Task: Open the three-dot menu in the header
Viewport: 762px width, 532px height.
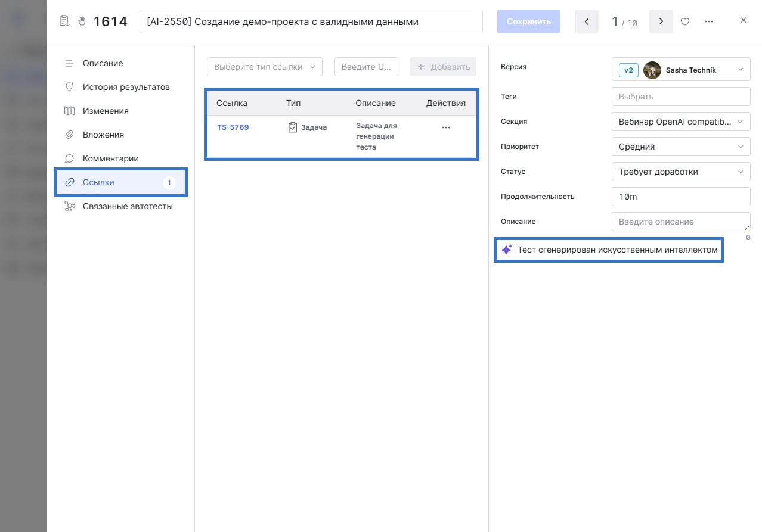Action: [708, 21]
